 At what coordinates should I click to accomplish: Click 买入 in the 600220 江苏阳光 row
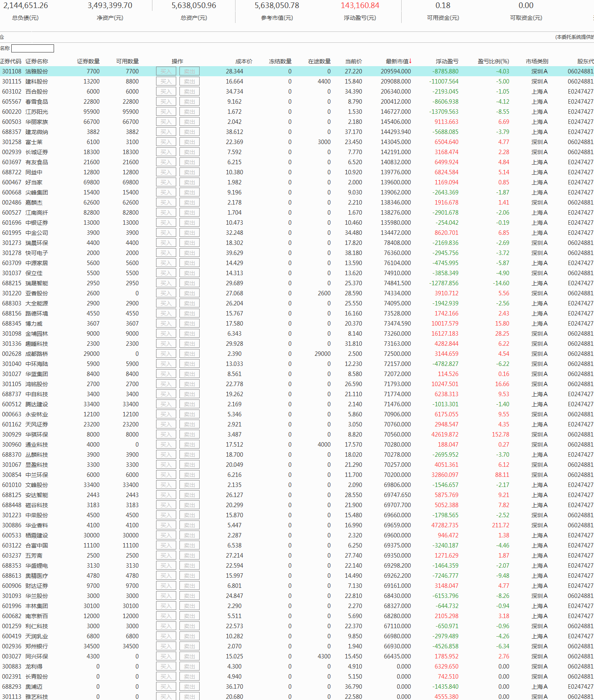(166, 112)
